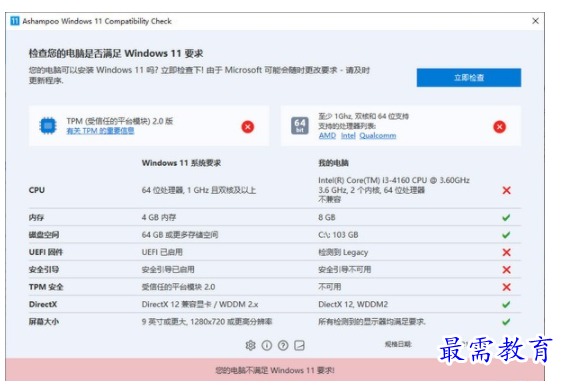This screenshot has width=561, height=381.
Task: Click the red X in TPM 安全 row
Action: click(x=506, y=287)
